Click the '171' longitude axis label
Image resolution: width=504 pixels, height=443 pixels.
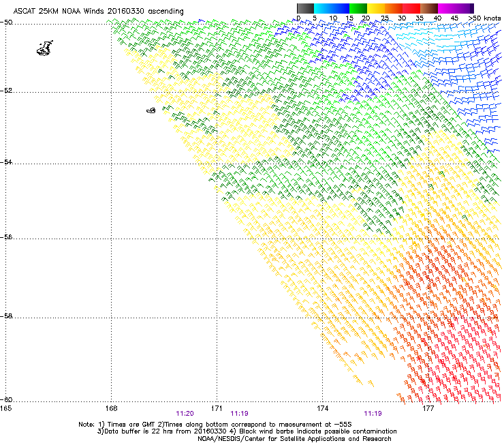tap(217, 408)
